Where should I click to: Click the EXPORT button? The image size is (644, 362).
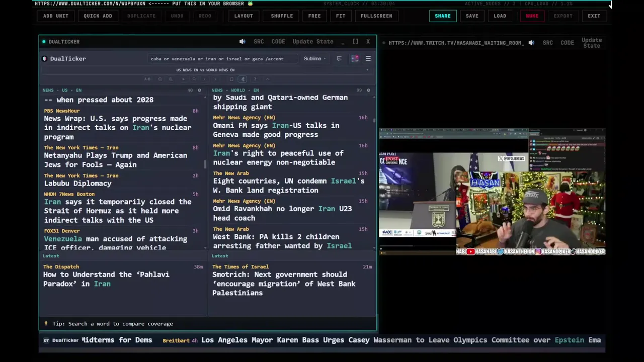(563, 16)
